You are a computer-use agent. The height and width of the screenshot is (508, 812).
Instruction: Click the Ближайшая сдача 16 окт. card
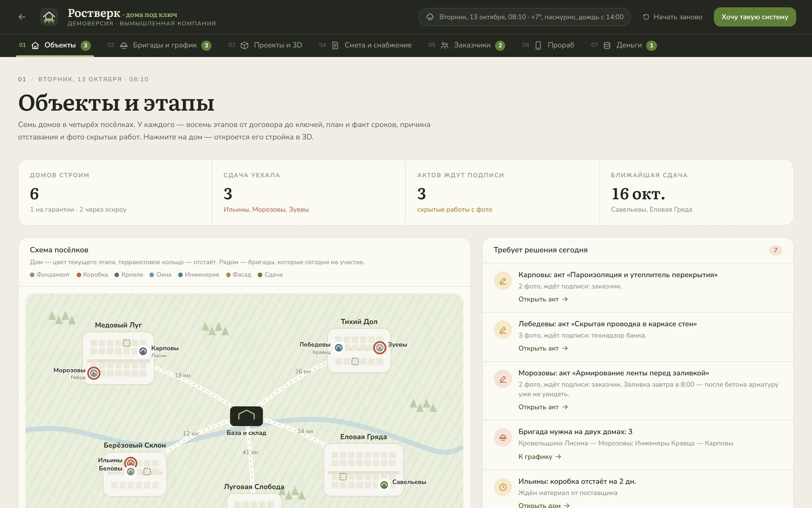tap(696, 192)
